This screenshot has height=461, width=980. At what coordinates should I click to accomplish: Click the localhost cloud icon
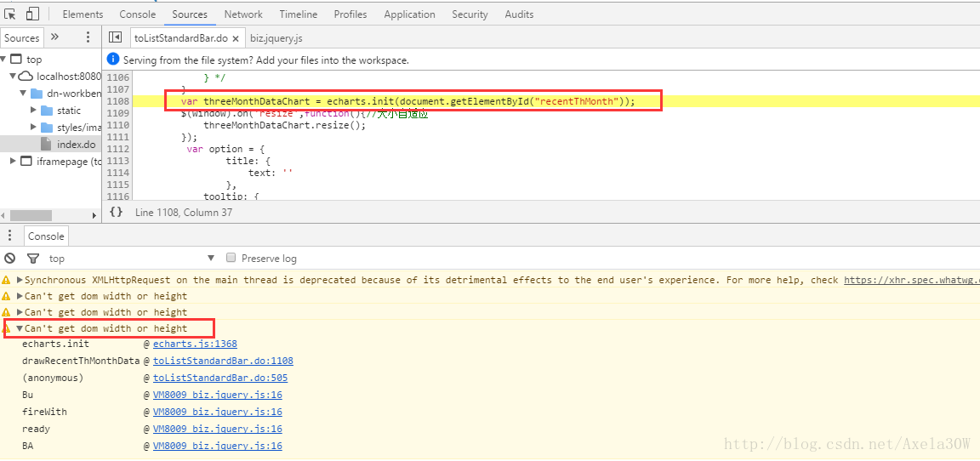click(26, 77)
